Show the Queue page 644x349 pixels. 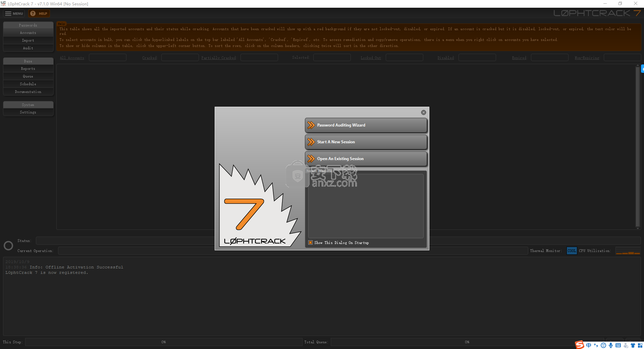pyautogui.click(x=28, y=77)
